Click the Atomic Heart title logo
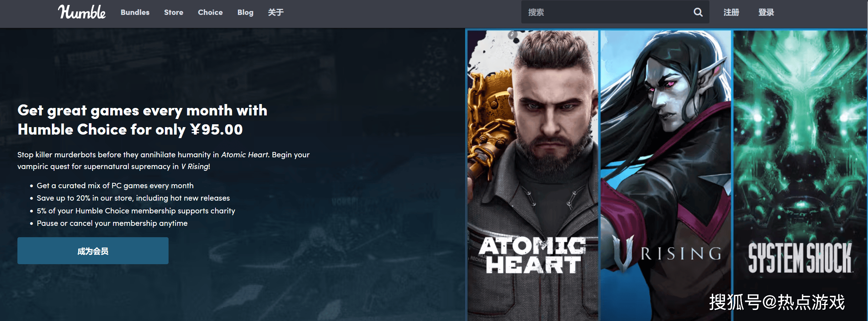The width and height of the screenshot is (868, 321). tap(532, 255)
